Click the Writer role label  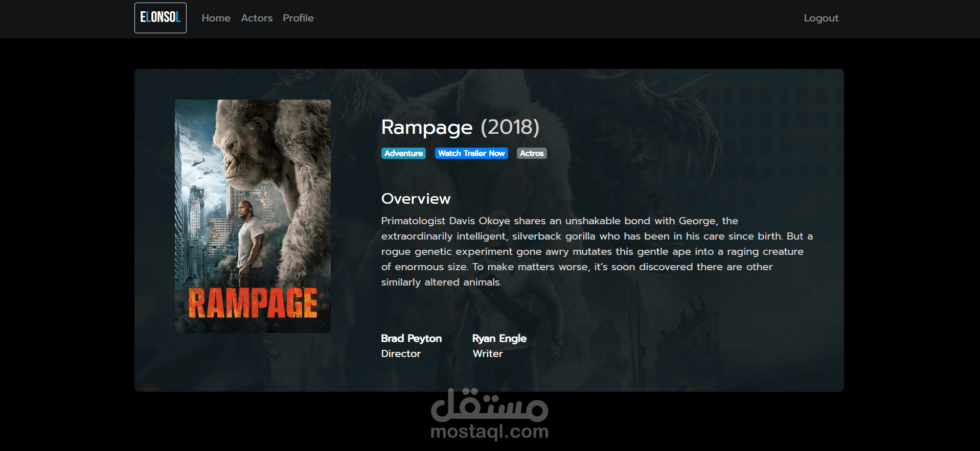(488, 353)
